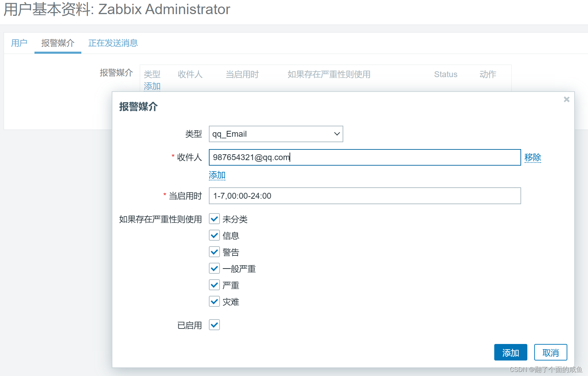The height and width of the screenshot is (376, 588).
Task: Select the 报警媒介 tab
Action: coord(58,43)
